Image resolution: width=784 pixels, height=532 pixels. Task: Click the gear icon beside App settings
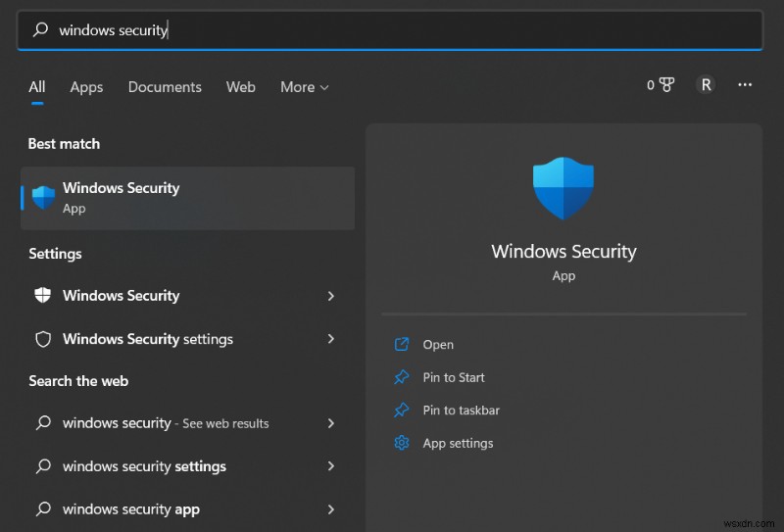[402, 443]
